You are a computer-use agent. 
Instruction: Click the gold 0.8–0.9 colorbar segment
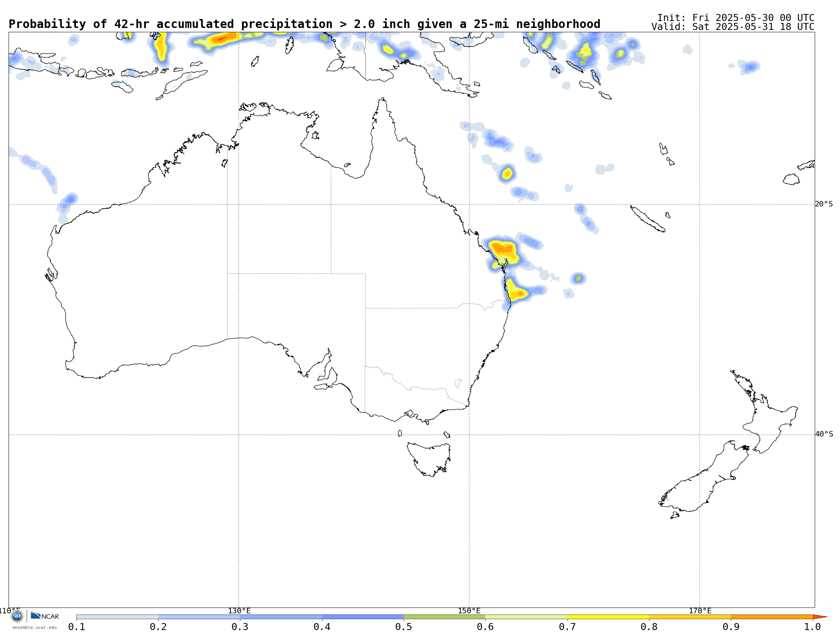click(x=690, y=617)
